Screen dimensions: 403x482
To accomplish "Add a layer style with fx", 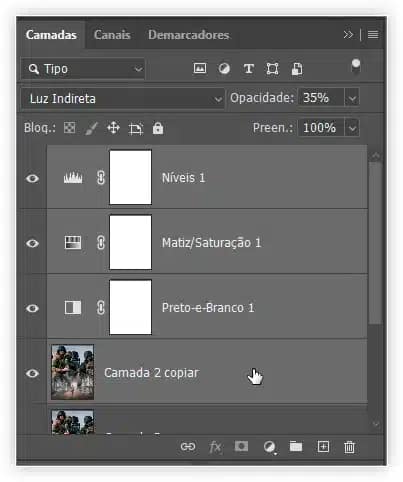I will point(215,447).
